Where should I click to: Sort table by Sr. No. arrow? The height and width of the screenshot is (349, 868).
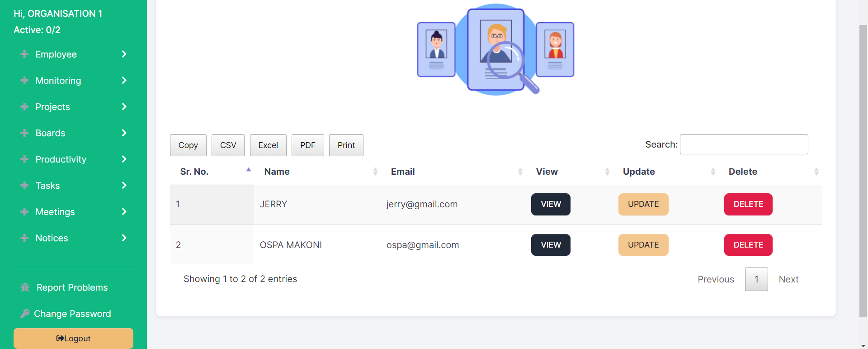[248, 171]
